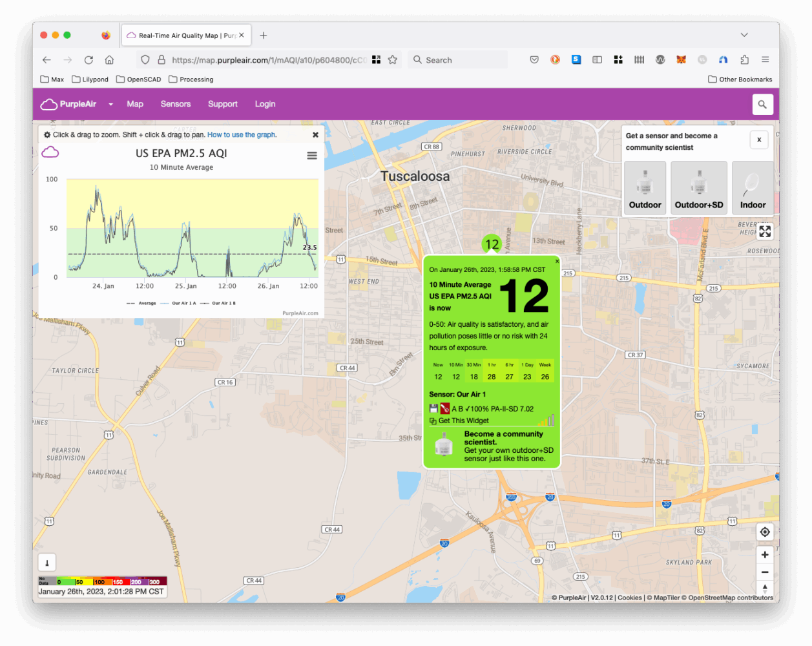The image size is (812, 646).
Task: Open the Sensors menu item
Action: coord(176,104)
